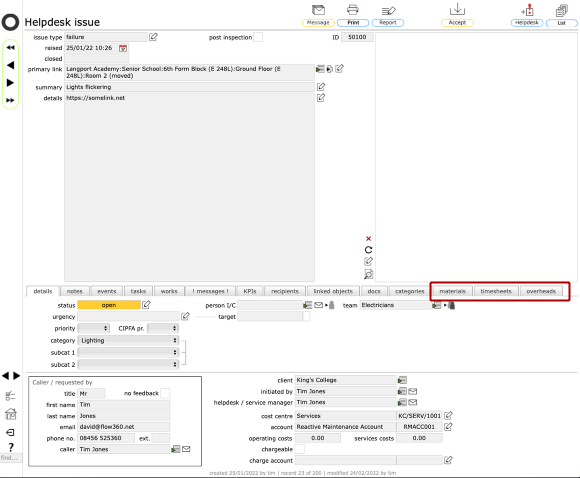Image resolution: width=580 pixels, height=478 pixels.
Task: Click the find... search field
Action: [11, 458]
